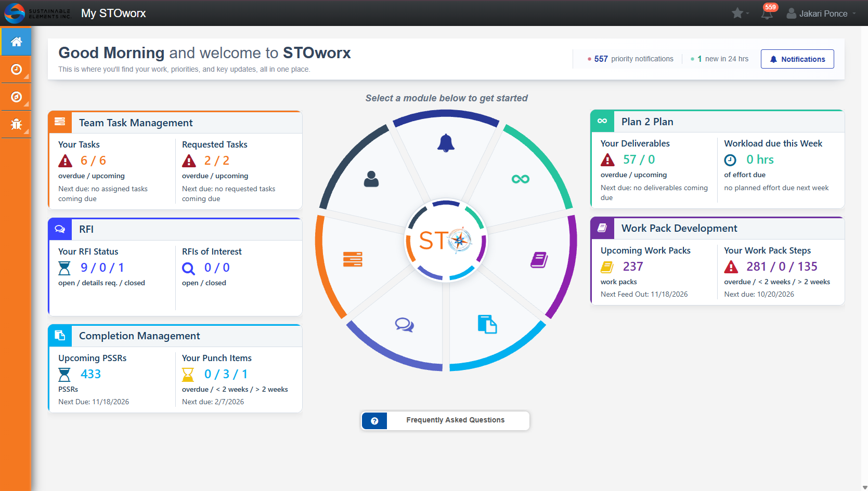This screenshot has height=491, width=868.
Task: Open the compass sidebar icon
Action: (16, 97)
